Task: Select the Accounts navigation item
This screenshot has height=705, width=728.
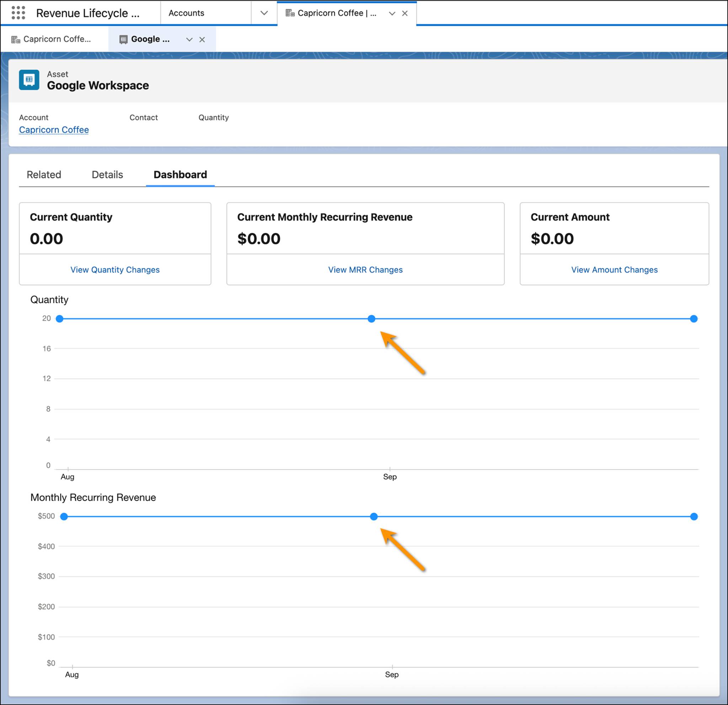Action: 186,13
